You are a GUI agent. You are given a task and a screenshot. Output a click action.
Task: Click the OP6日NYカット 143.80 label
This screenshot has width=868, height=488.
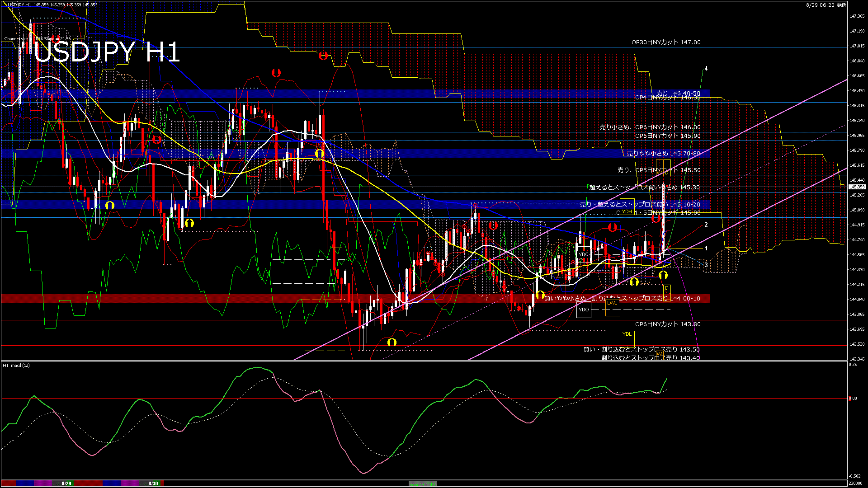coord(667,324)
